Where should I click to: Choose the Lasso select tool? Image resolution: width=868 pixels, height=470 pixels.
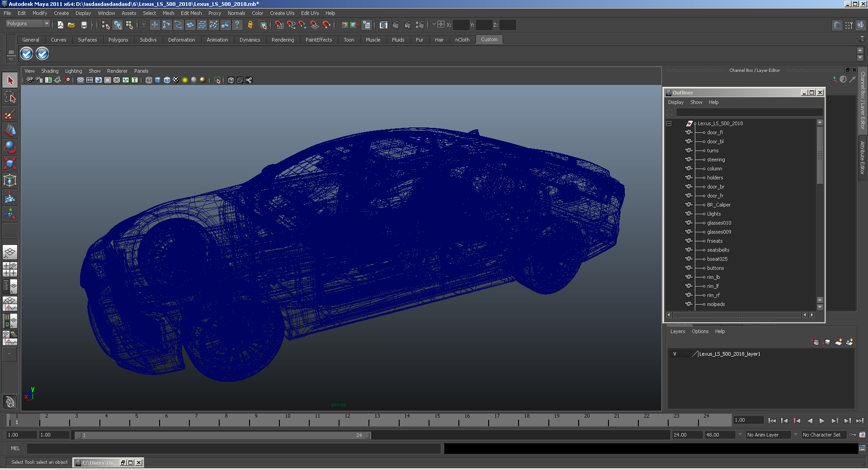tap(10, 97)
